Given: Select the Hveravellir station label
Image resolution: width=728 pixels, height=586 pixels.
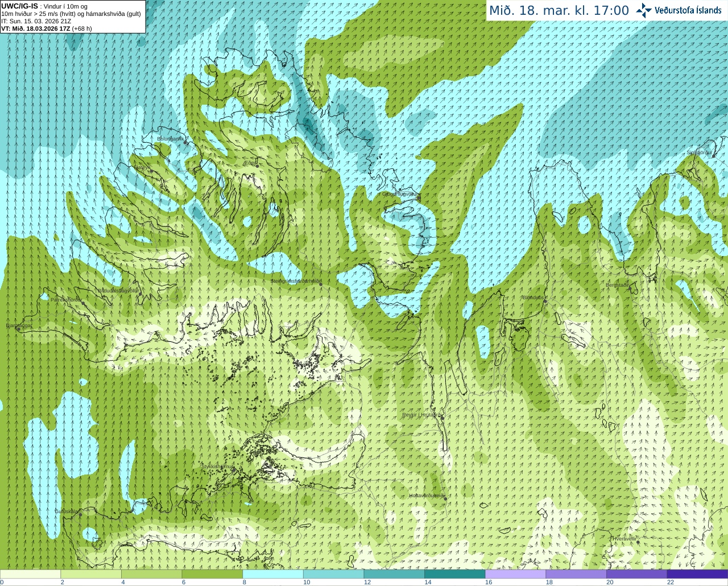Looking at the screenshot, I should pos(624,538).
